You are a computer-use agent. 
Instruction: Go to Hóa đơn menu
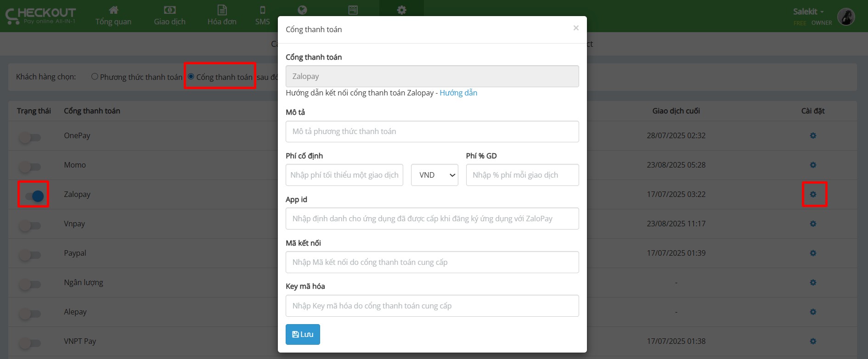click(222, 16)
